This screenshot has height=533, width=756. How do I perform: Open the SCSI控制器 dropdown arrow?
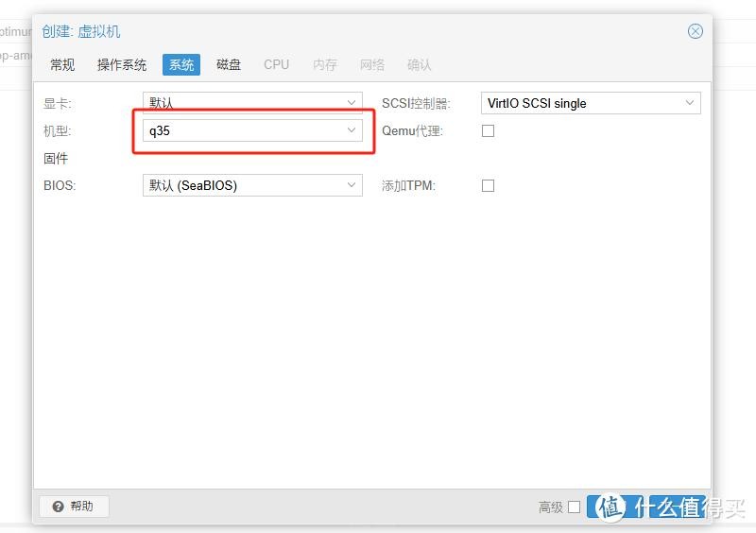[x=689, y=103]
